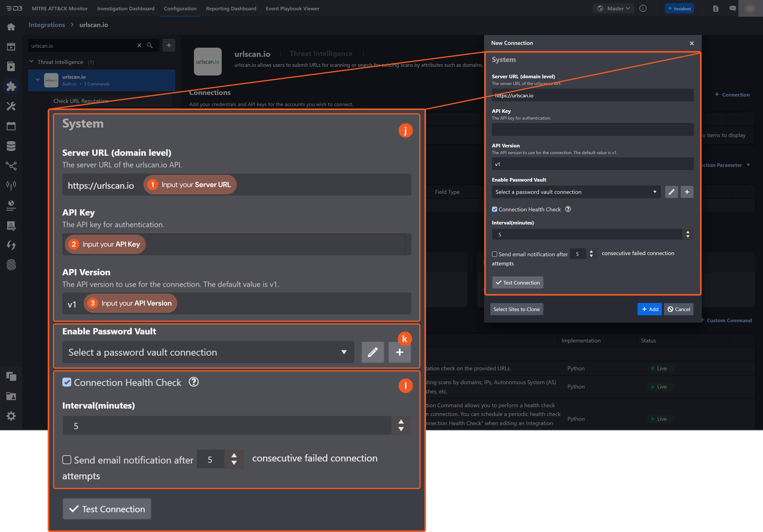
Task: Click the fingerprint icon in the sidebar
Action: [11, 265]
